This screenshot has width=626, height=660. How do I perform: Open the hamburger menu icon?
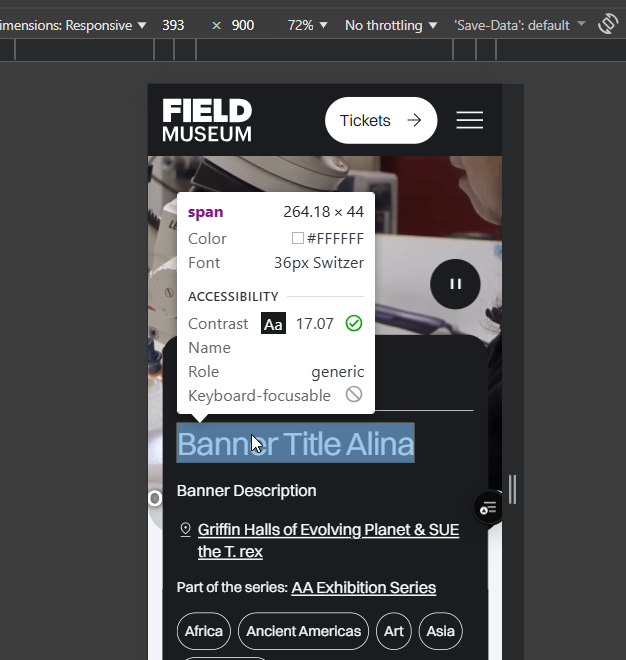pyautogui.click(x=469, y=120)
